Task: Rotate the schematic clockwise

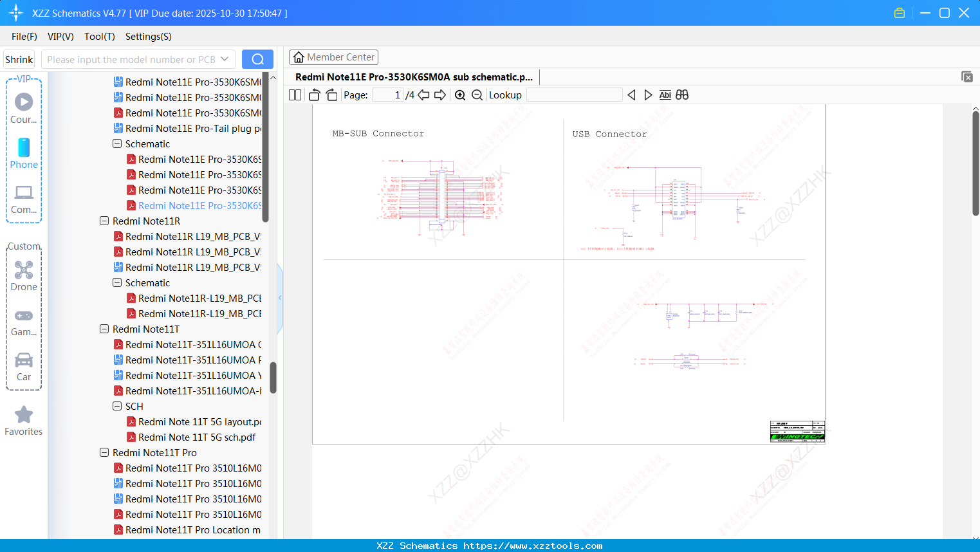Action: 331,95
